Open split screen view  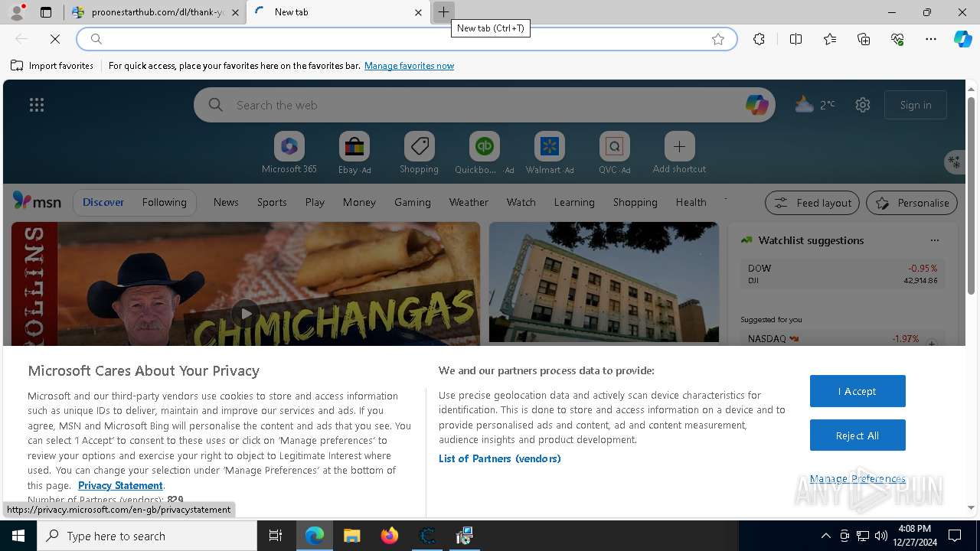point(795,39)
